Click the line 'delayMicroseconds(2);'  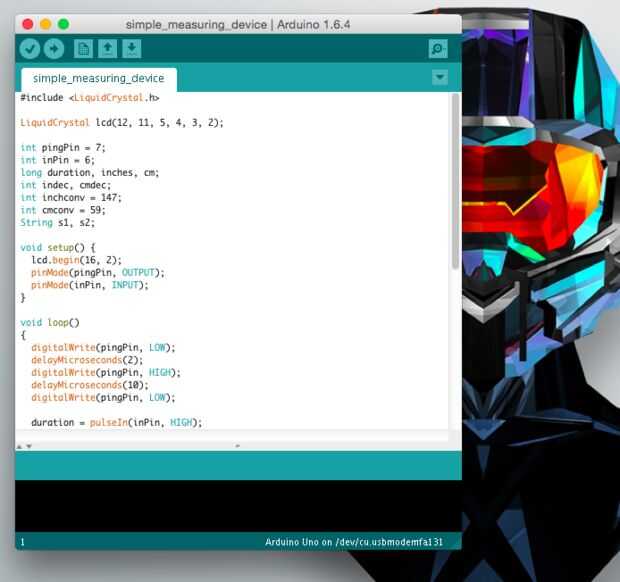pos(87,360)
